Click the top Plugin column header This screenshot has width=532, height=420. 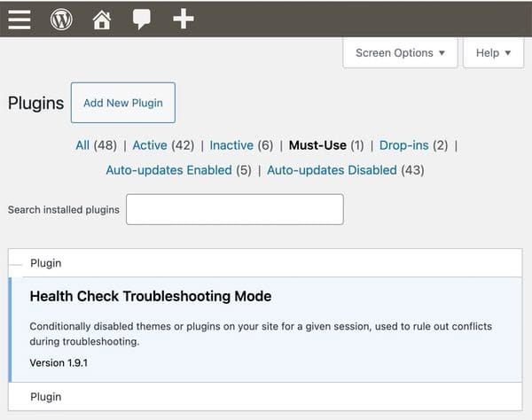coord(46,263)
